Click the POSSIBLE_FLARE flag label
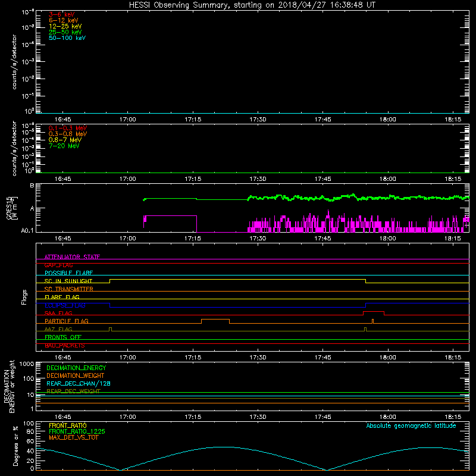The height and width of the screenshot is (476, 476). [x=68, y=273]
